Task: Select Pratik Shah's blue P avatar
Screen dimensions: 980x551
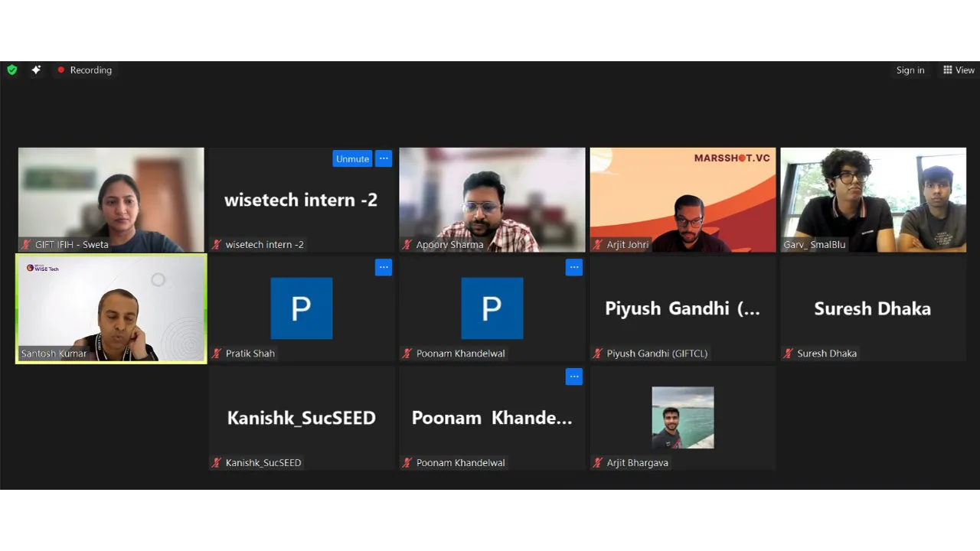Action: click(x=302, y=308)
